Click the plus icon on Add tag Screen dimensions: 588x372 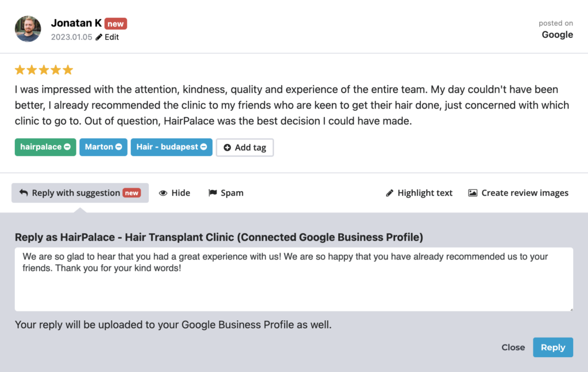227,148
